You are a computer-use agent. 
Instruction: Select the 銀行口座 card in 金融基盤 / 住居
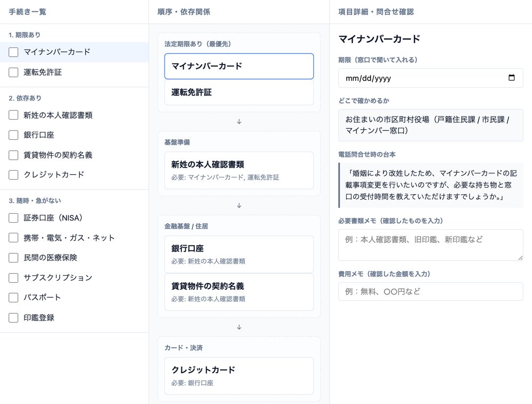239,254
